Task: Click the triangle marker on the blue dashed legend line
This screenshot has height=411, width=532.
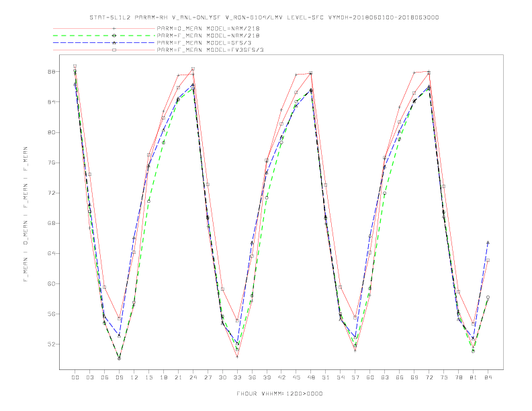Action: tap(114, 43)
